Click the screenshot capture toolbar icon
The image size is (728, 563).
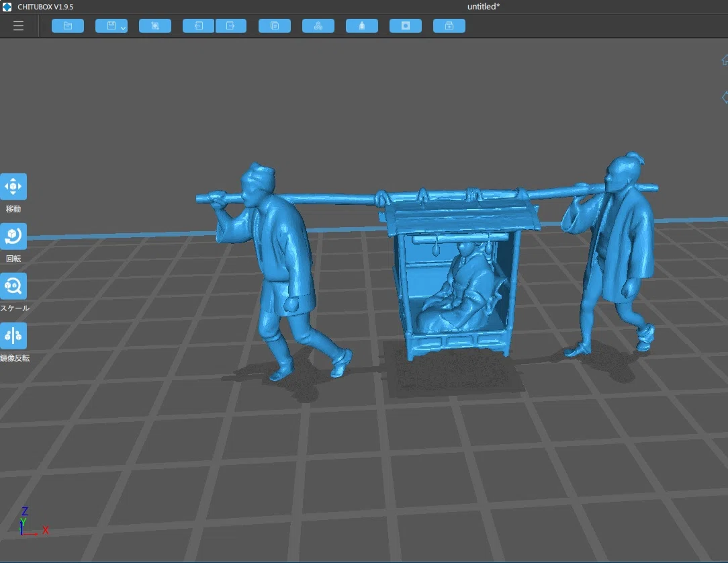click(x=155, y=26)
